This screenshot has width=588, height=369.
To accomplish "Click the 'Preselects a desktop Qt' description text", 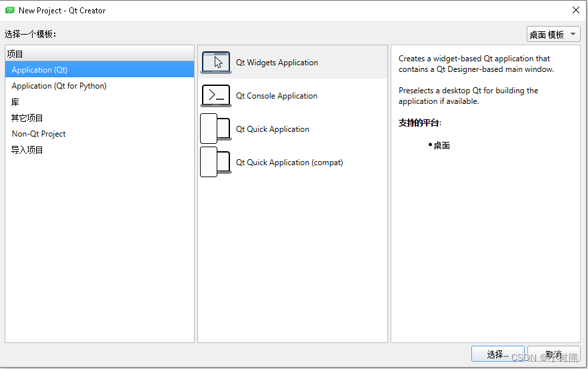I will [468, 96].
